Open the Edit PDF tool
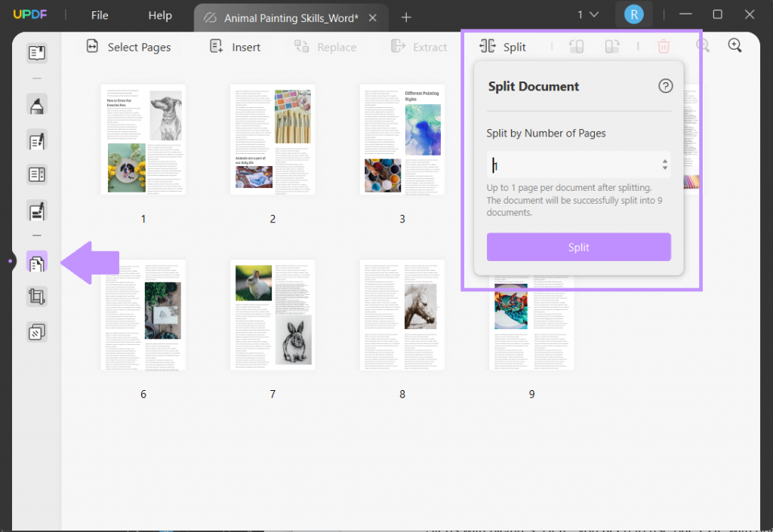The image size is (773, 532). [x=36, y=140]
